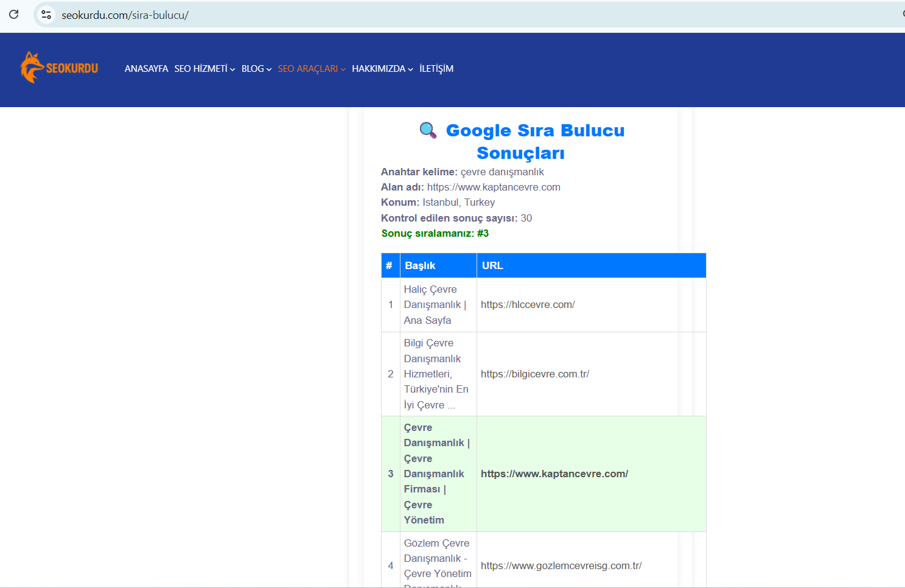
Task: Click the https://hlccevre.com/ URL cell
Action: [x=592, y=305]
